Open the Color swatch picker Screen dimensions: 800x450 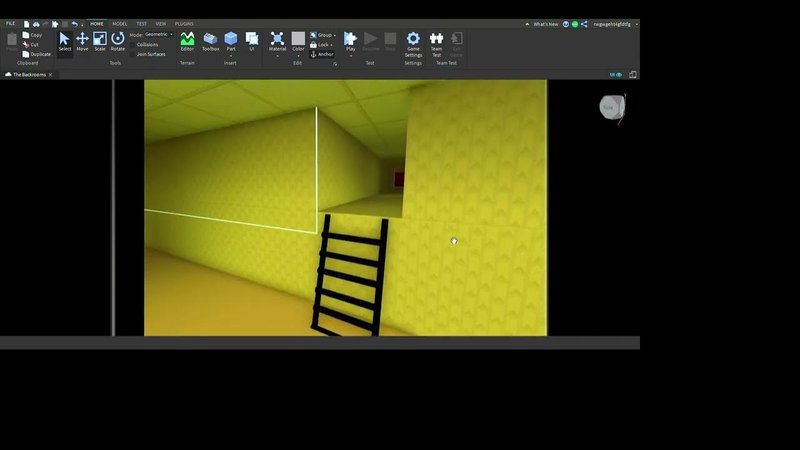pyautogui.click(x=298, y=41)
